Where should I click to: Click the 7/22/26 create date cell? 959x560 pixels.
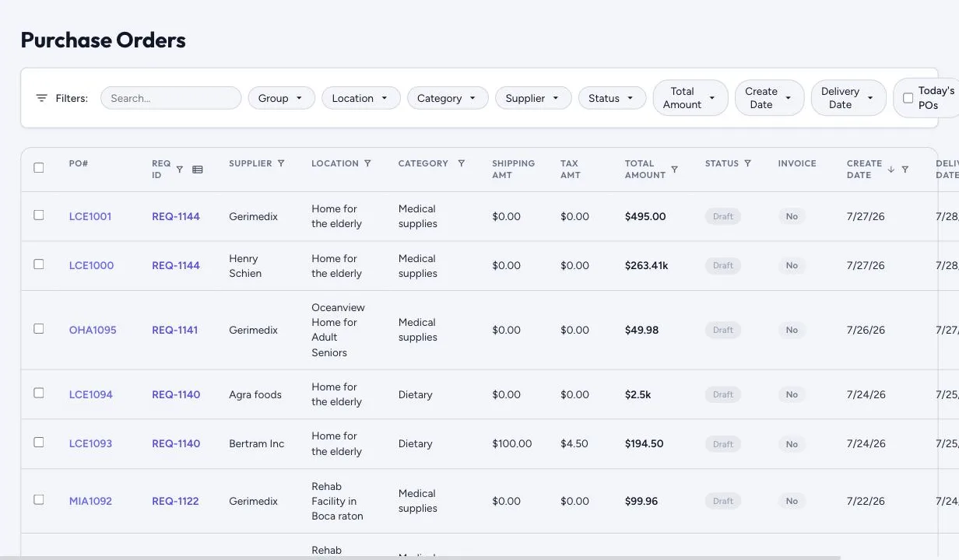pyautogui.click(x=866, y=501)
